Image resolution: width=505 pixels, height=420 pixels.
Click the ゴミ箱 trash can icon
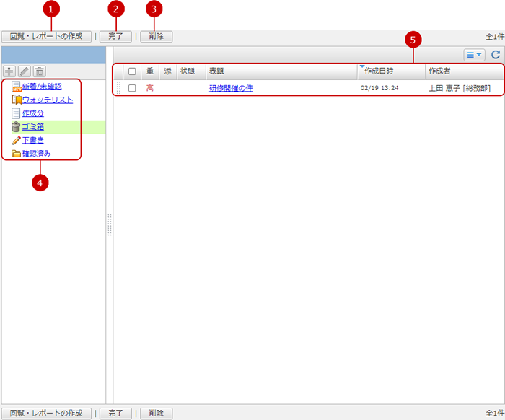point(16,127)
